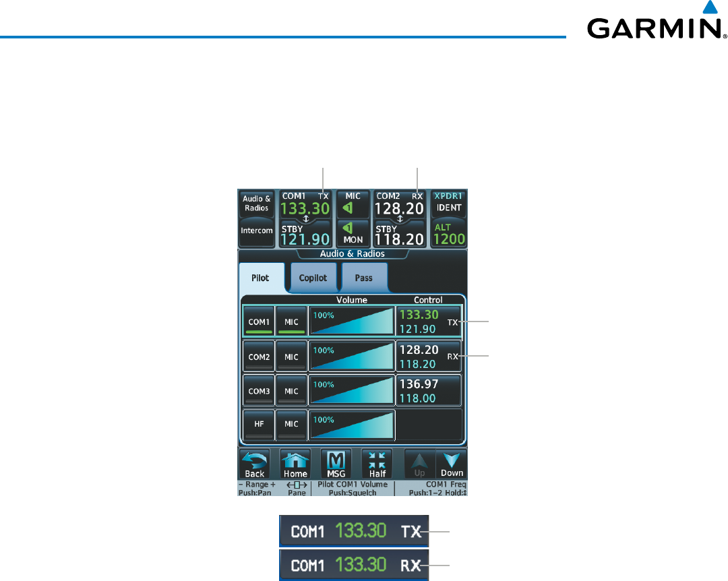The image size is (728, 581).
Task: Toggle the COM2 row MIC button
Action: [x=291, y=357]
